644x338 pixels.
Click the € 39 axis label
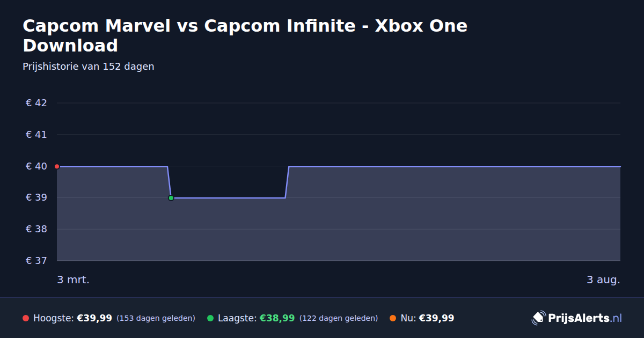(x=36, y=198)
